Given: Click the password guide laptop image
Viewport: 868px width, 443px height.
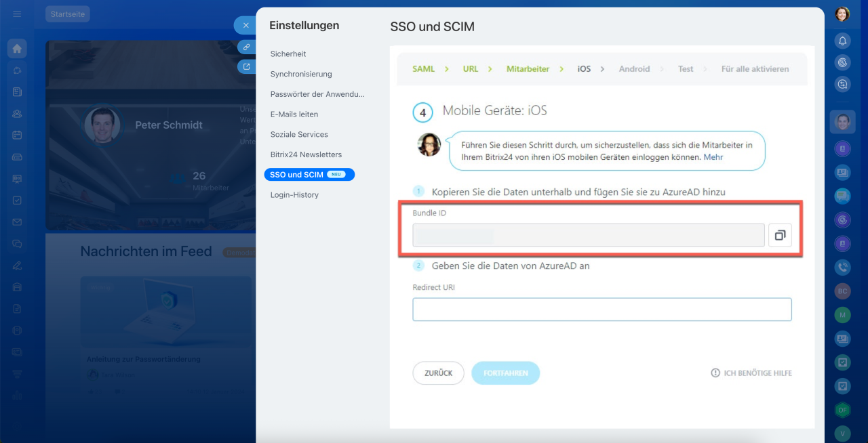Looking at the screenshot, I should click(x=165, y=312).
